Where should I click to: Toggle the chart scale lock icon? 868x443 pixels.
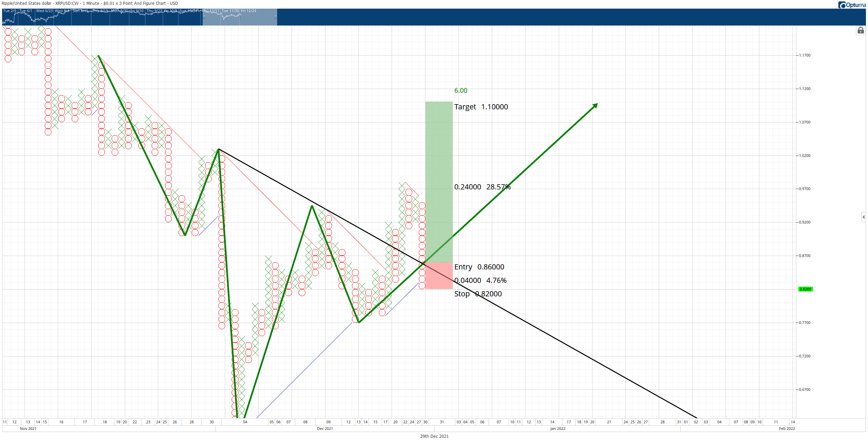tap(860, 30)
